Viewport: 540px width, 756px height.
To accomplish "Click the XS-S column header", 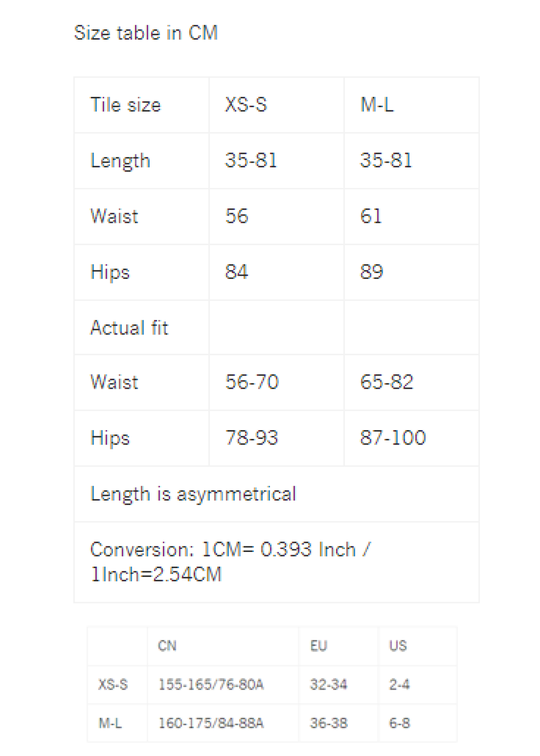I will coord(246,105).
